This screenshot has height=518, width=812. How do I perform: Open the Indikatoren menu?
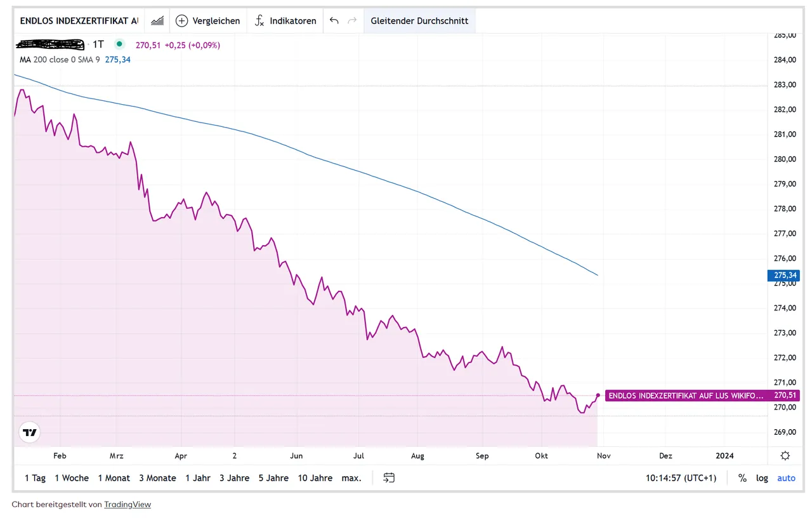pyautogui.click(x=285, y=20)
